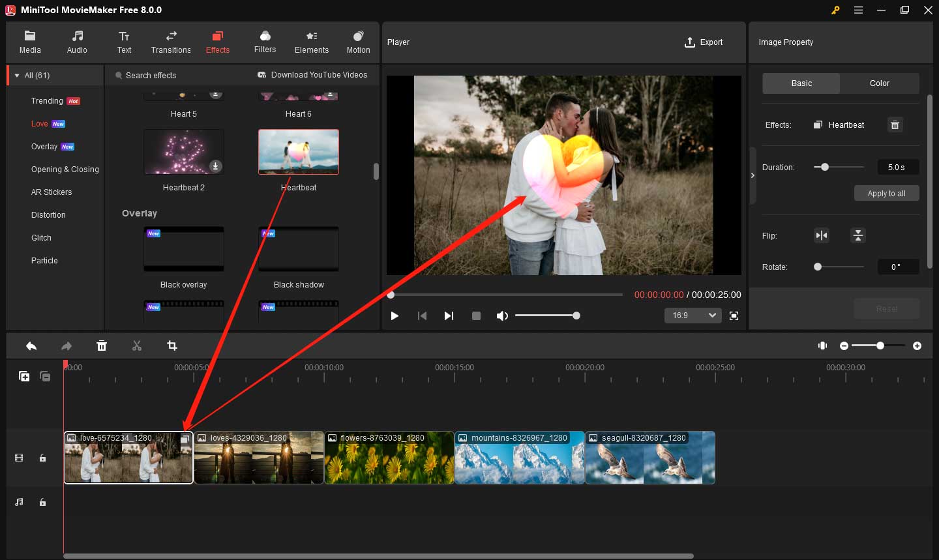939x560 pixels.
Task: Select the Glitch category
Action: [41, 238]
